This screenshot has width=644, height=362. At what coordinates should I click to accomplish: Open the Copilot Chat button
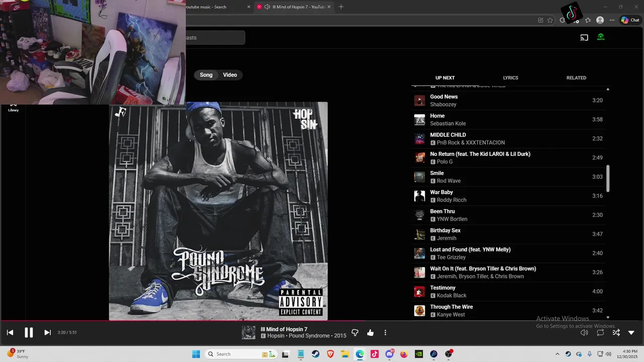point(630,20)
